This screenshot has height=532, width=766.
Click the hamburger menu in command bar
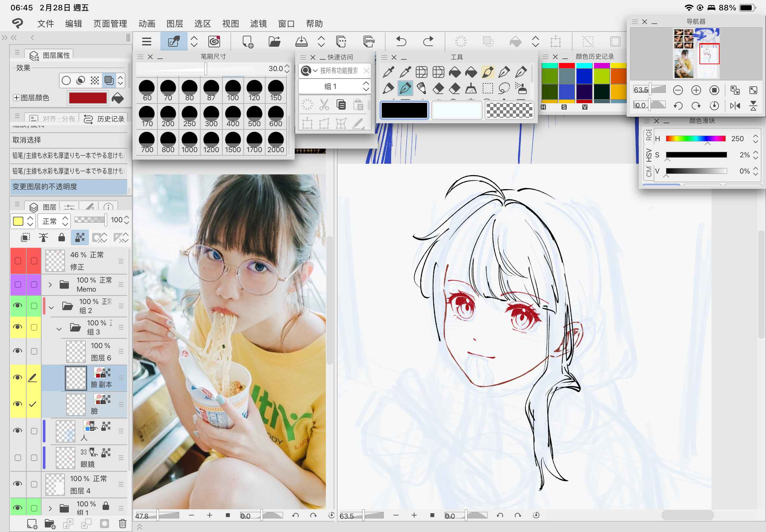[146, 42]
